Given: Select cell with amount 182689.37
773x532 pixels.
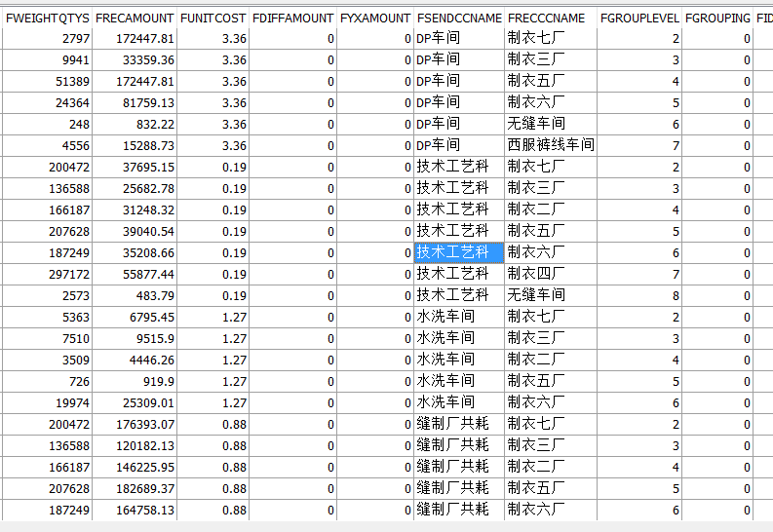Looking at the screenshot, I should [x=135, y=489].
